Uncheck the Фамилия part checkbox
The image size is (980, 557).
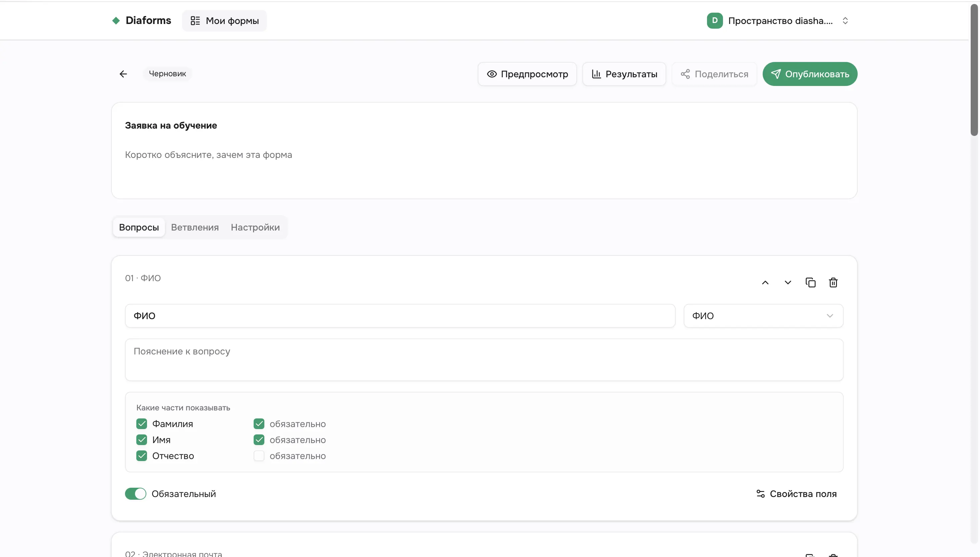[142, 424]
